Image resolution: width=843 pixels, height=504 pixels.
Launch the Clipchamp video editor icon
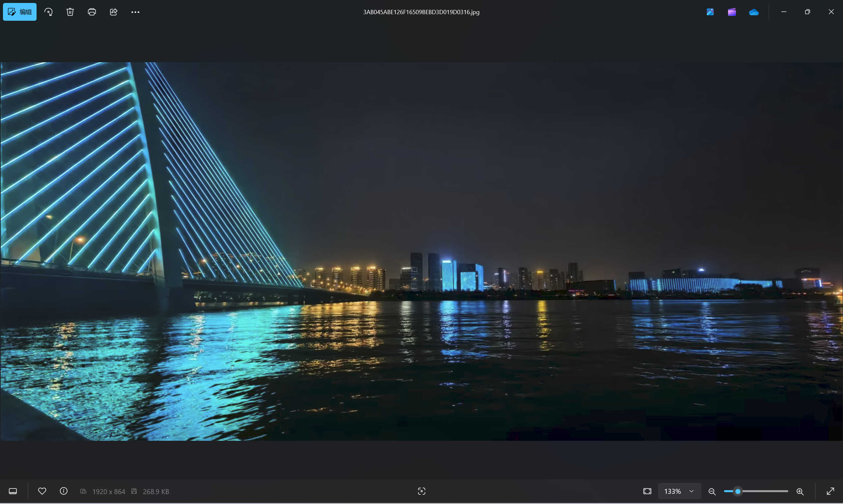click(732, 12)
